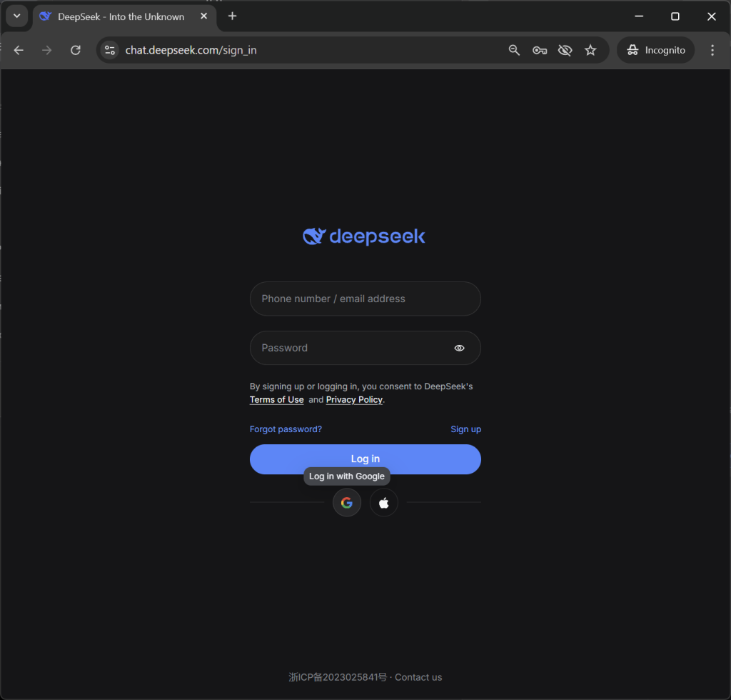
Task: Follow the Sign up link
Action: [465, 429]
